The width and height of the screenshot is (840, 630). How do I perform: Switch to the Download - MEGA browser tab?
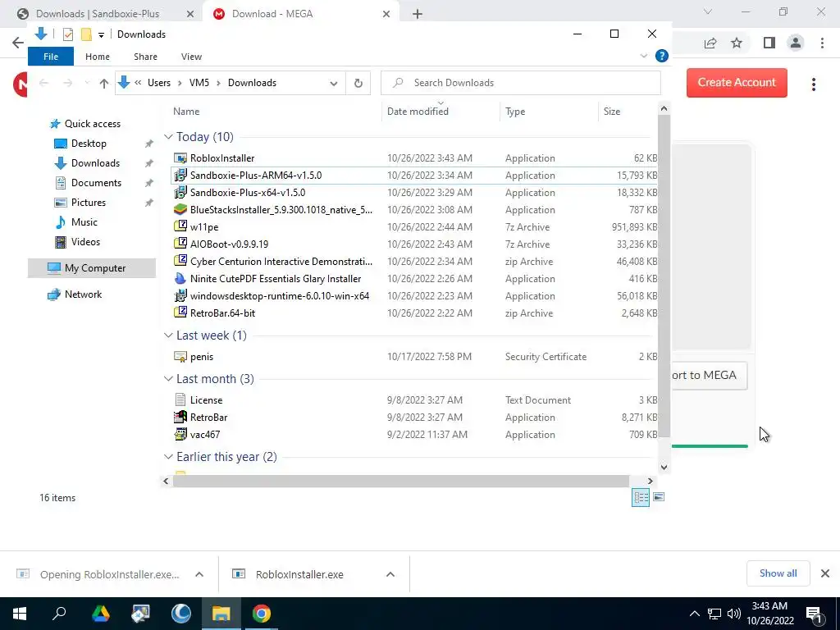[x=272, y=13]
